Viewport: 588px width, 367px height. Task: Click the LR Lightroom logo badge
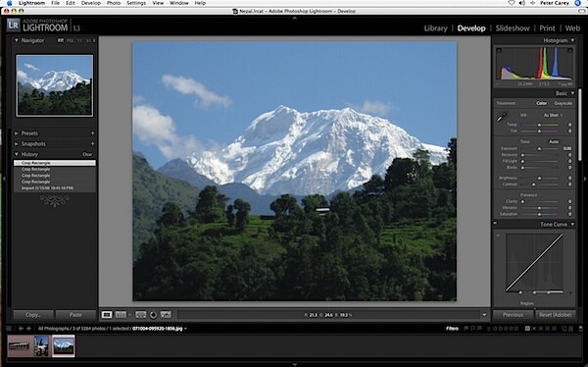[x=13, y=26]
